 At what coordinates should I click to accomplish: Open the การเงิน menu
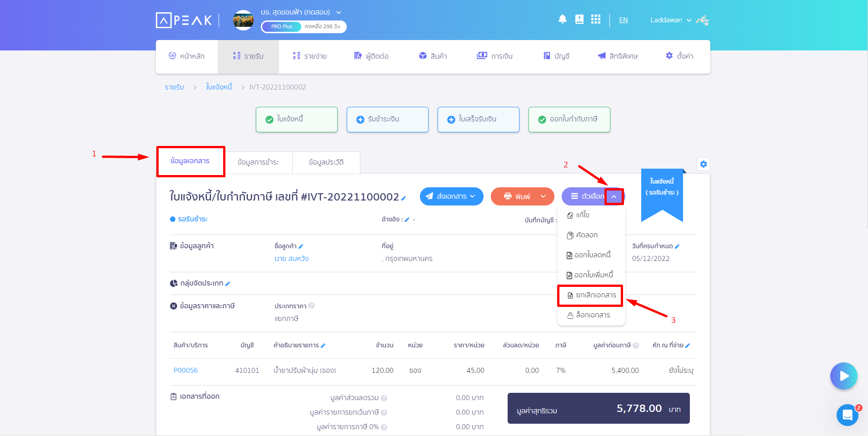coord(494,56)
